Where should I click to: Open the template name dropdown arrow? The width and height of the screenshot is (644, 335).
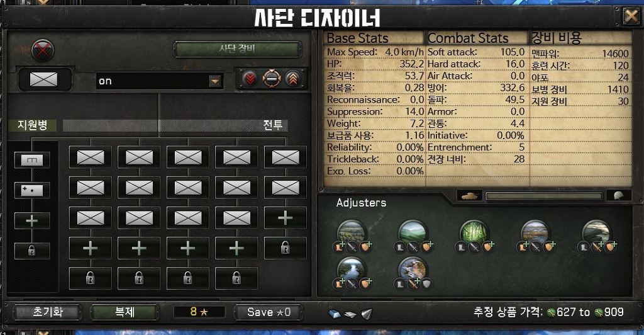pyautogui.click(x=215, y=81)
